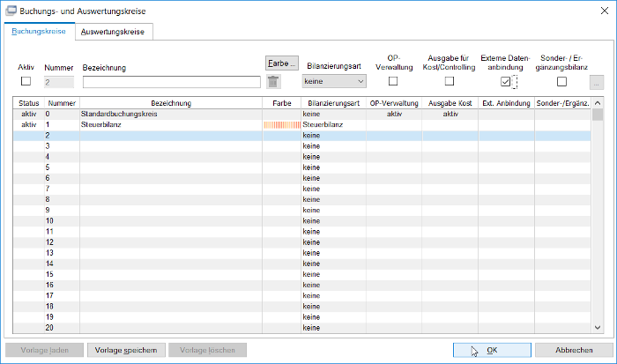617x364 pixels.
Task: Switch to the Auswertungskreise tab
Action: [x=113, y=32]
